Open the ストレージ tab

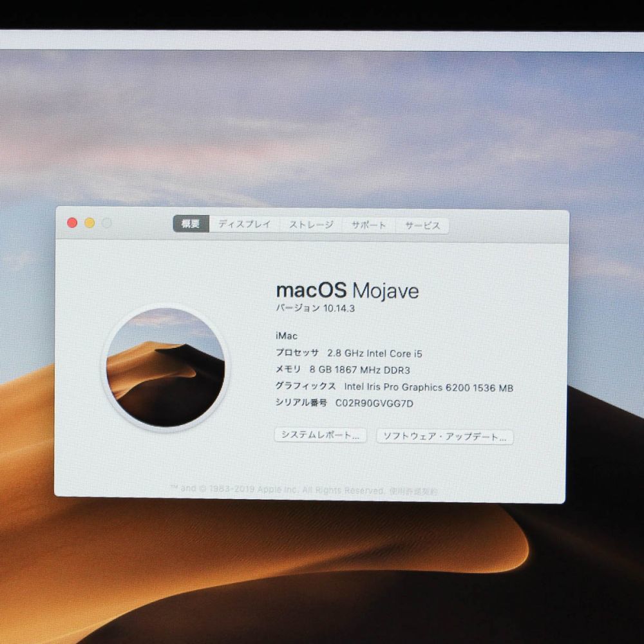click(x=311, y=225)
